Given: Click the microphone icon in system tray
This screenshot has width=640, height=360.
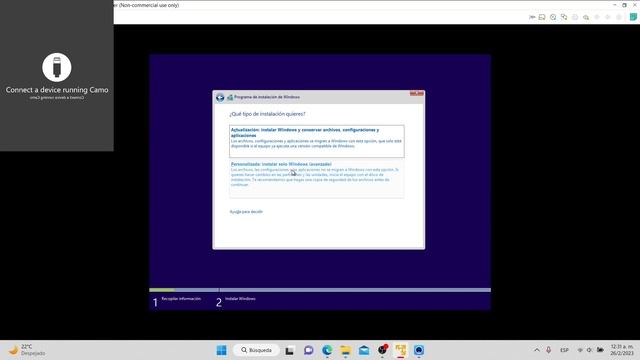Looking at the screenshot, I should [x=549, y=350].
